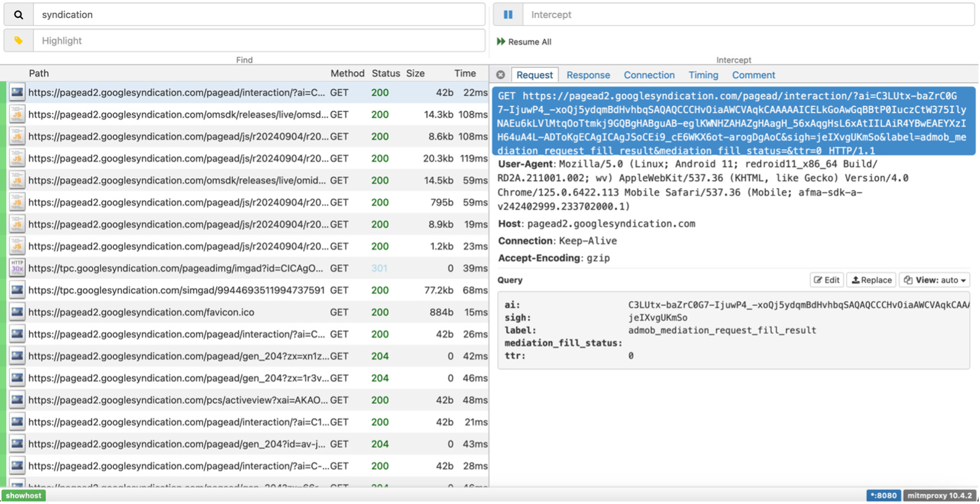The width and height of the screenshot is (980, 504).
Task: Click the HTTP 30x redirect icon
Action: [17, 268]
